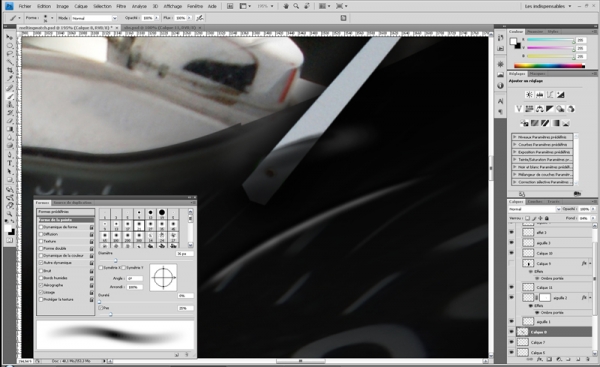600x367 pixels.
Task: Click the Hand tool in the application bar
Action: pos(286,6)
